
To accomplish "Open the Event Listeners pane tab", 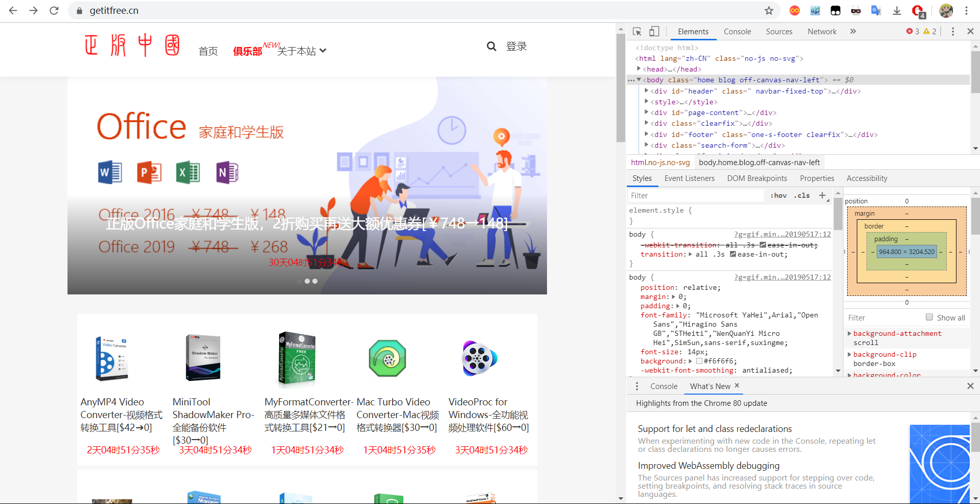I will click(689, 178).
